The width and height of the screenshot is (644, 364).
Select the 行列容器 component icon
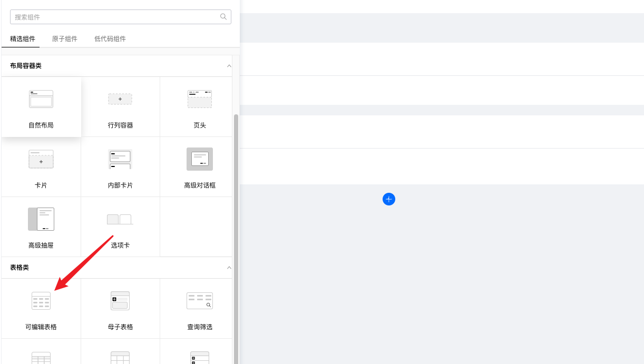[120, 99]
